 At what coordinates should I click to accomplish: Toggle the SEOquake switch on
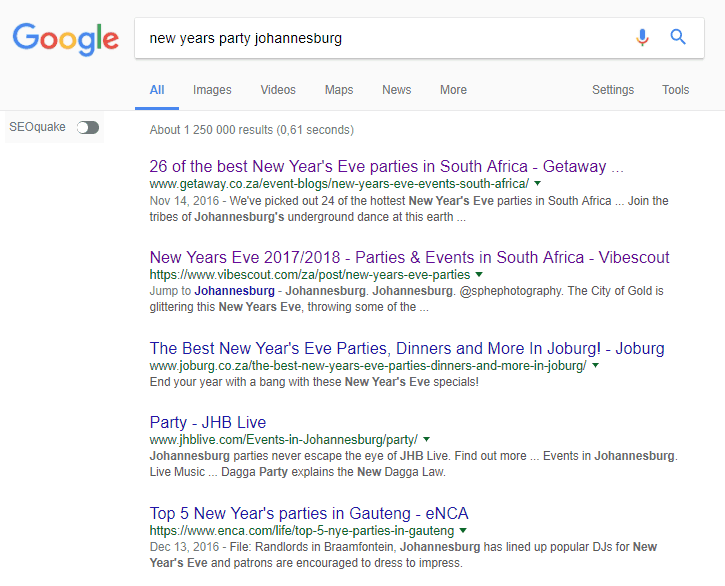88,127
